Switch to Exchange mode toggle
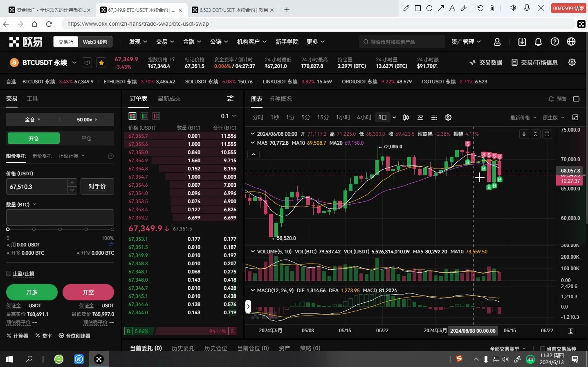This screenshot has width=588, height=367. [x=65, y=42]
